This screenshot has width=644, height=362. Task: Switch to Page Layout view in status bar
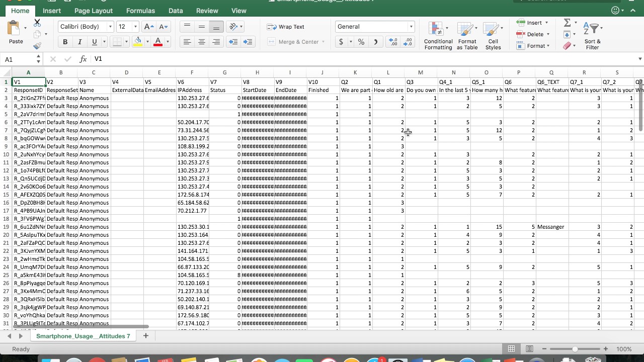click(529, 349)
